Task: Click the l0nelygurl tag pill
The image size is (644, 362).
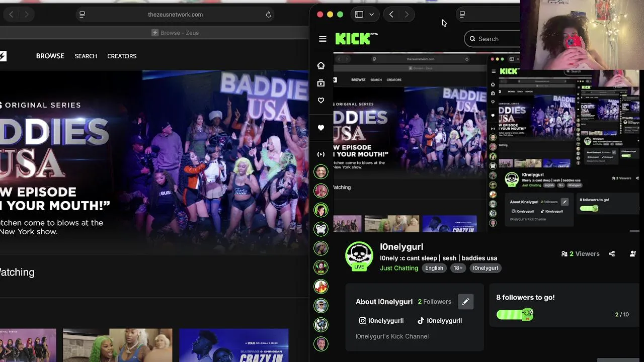Action: pos(485,268)
